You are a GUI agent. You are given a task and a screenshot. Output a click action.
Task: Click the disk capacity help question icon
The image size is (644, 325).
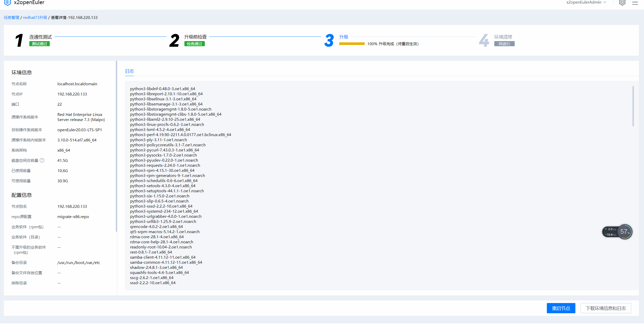42,160
